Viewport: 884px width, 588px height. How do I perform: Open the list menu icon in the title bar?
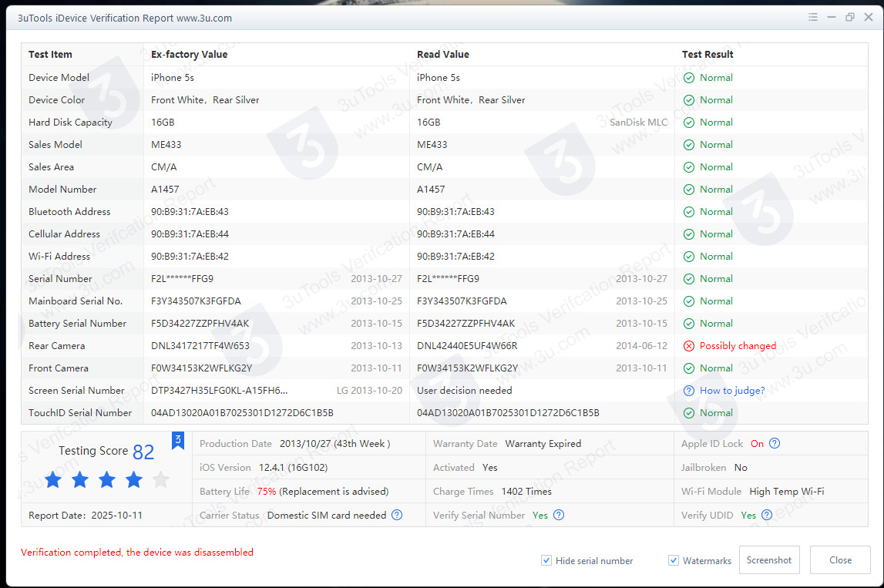tap(813, 17)
